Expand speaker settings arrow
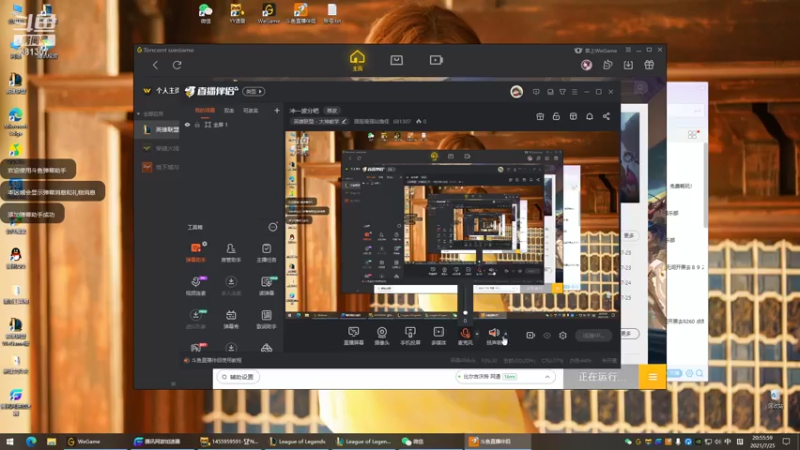Viewport: 800px width, 450px height. coord(506,334)
